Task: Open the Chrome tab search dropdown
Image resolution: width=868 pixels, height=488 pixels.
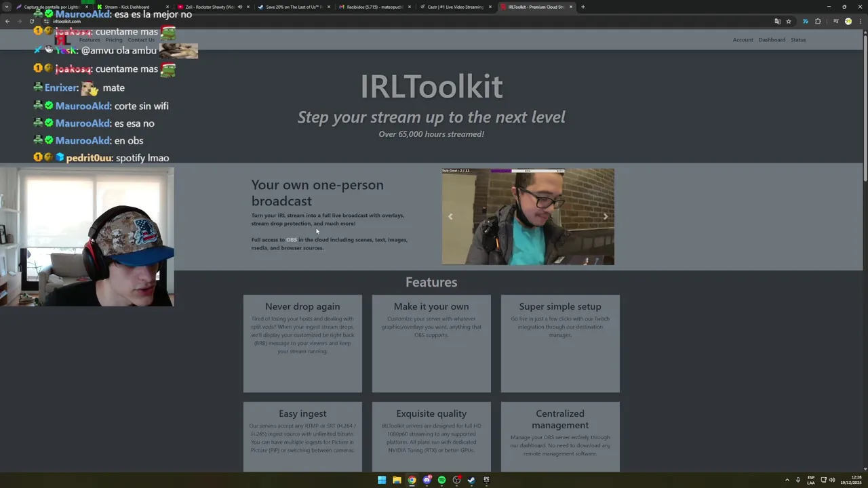Action: [7, 7]
